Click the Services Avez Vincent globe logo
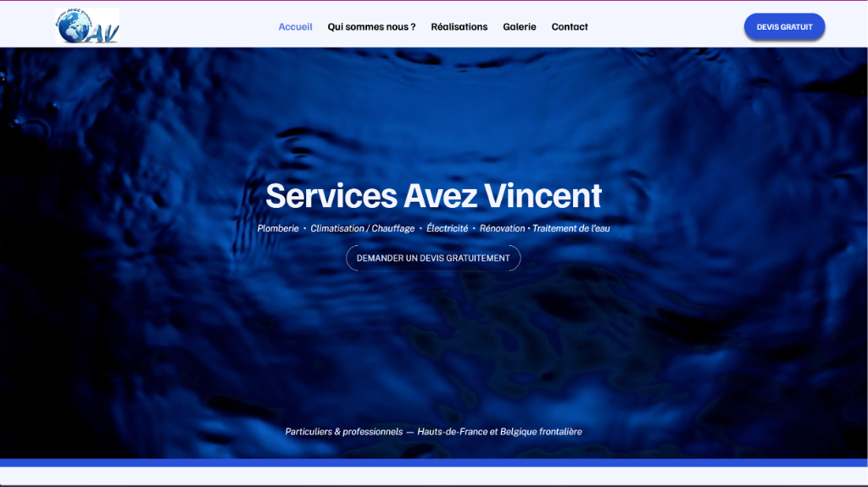Viewport: 868px width, 487px height. point(87,26)
